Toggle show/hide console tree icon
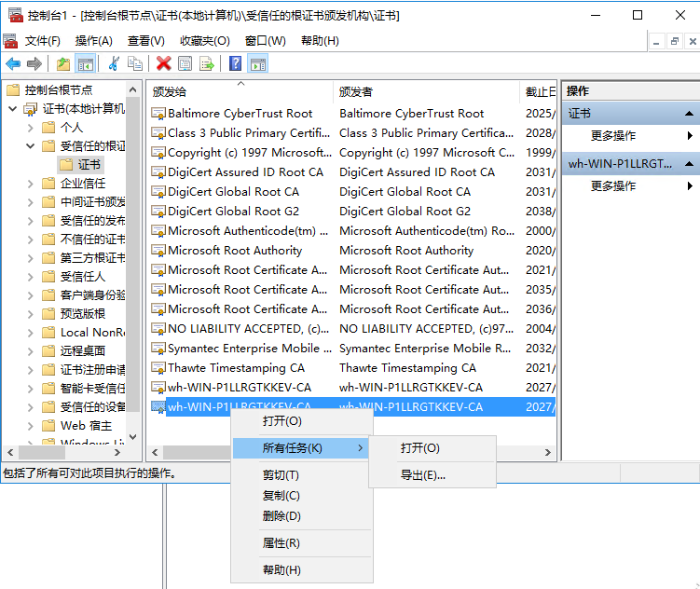Screen dimensions: 700x589 [x=86, y=63]
